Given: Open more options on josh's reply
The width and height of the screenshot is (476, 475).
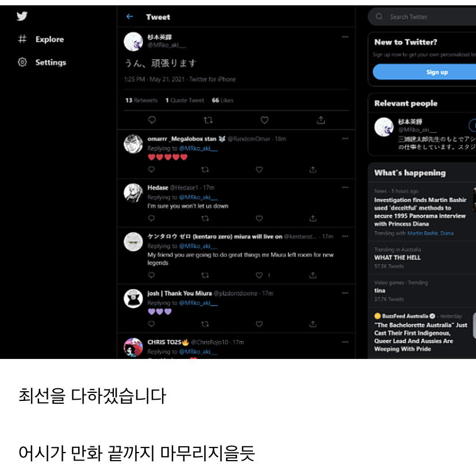Looking at the screenshot, I should coord(345,293).
